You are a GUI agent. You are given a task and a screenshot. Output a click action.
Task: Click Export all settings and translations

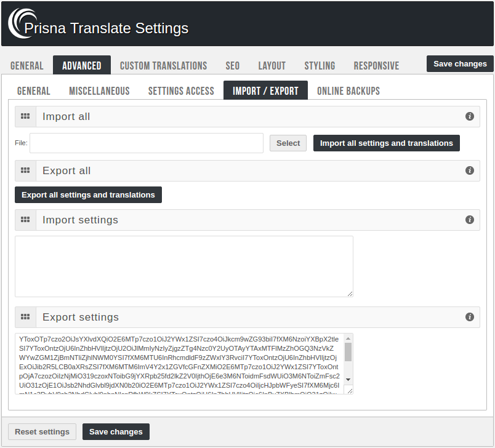(x=88, y=195)
